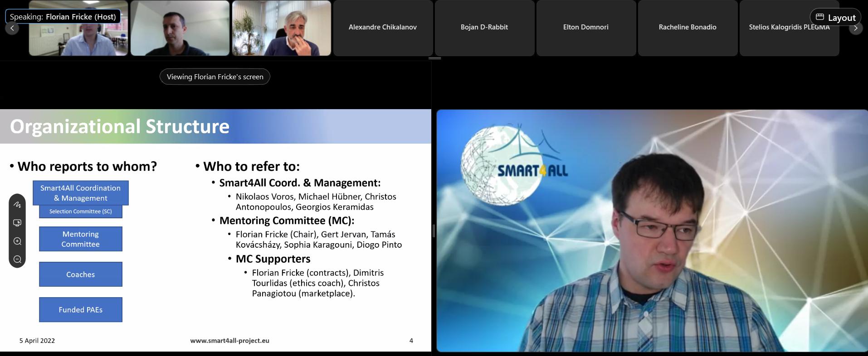Click the horizontal divider handle below thumbnails
This screenshot has width=868, height=356.
434,58
